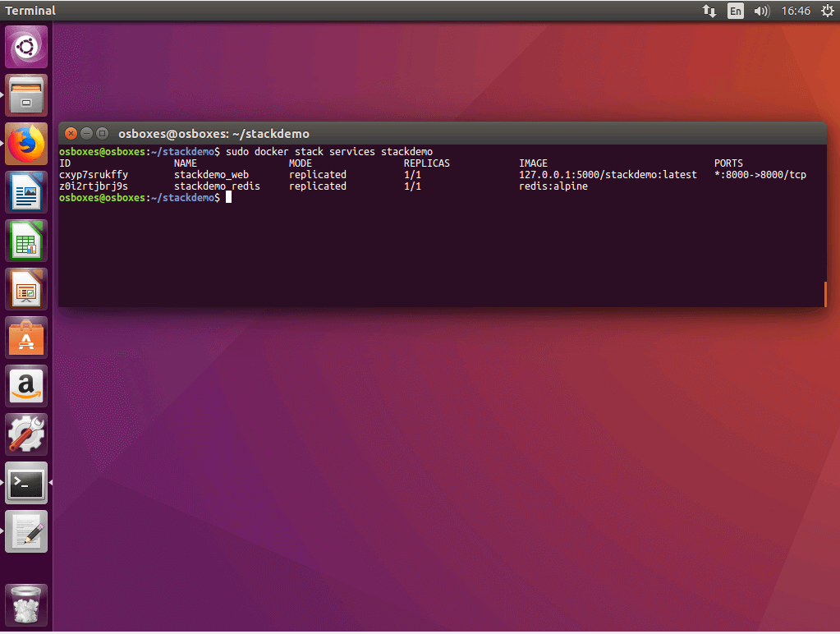This screenshot has height=634, width=840.
Task: Click the IMAGE column header
Action: point(533,163)
